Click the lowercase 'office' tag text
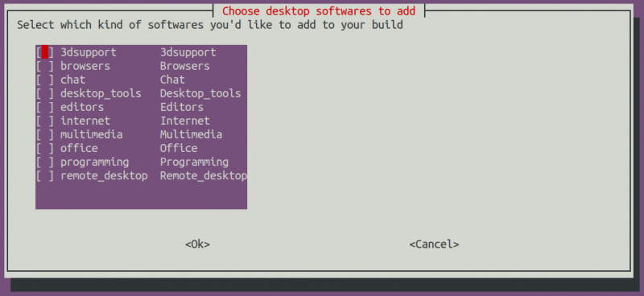 (x=79, y=148)
